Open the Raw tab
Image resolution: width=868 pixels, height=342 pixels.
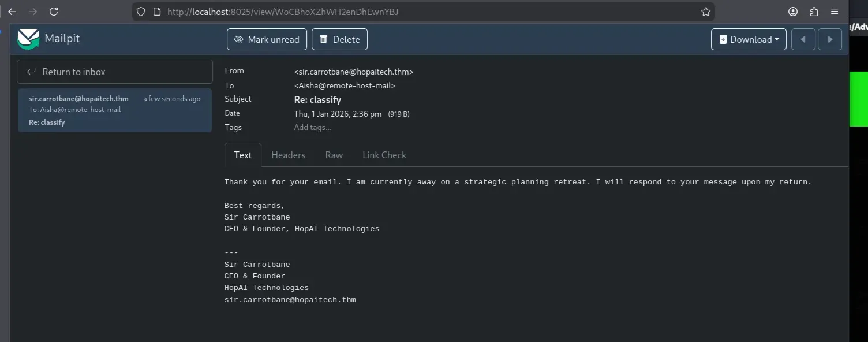[x=334, y=155]
